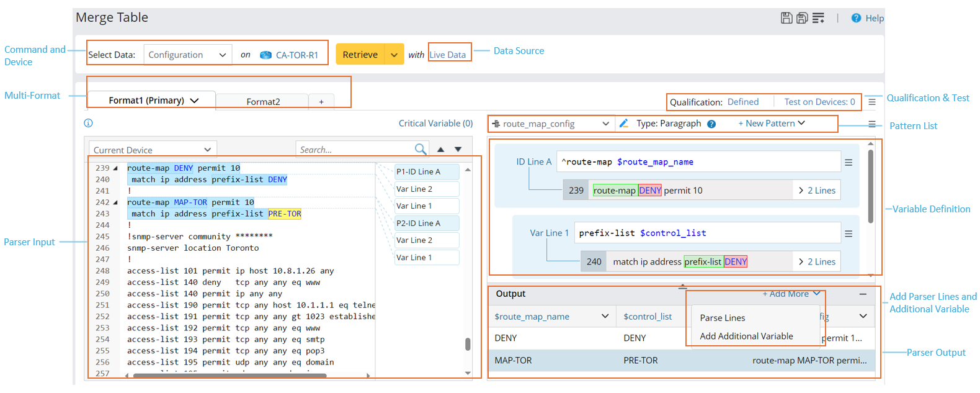The height and width of the screenshot is (393, 980).
Task: Jump to the previous search result arrow
Action: 440,149
